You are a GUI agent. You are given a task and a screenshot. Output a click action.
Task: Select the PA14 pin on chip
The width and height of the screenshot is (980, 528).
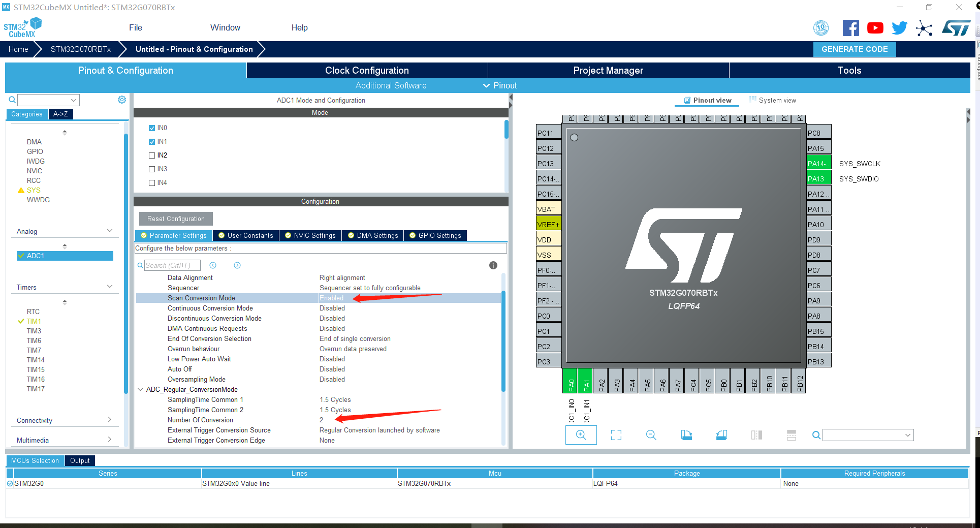(818, 163)
